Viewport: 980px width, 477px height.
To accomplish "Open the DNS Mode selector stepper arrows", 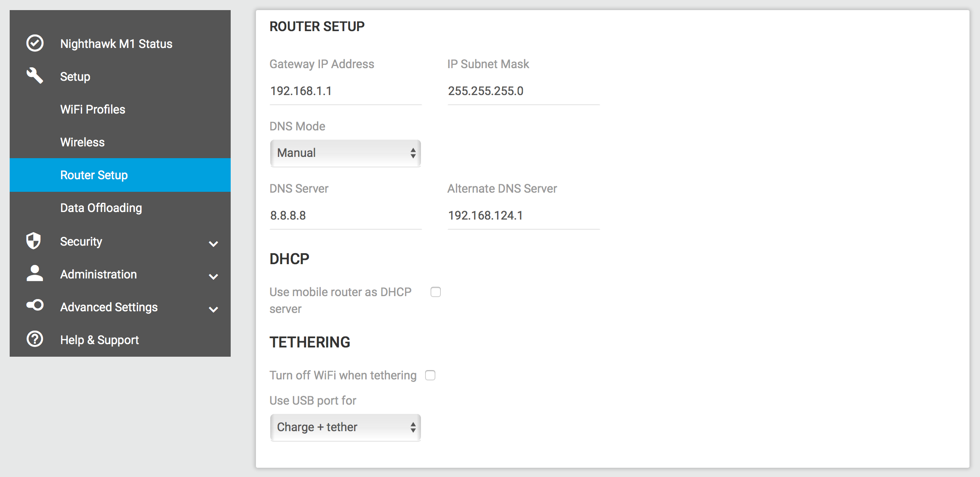I will pos(413,153).
